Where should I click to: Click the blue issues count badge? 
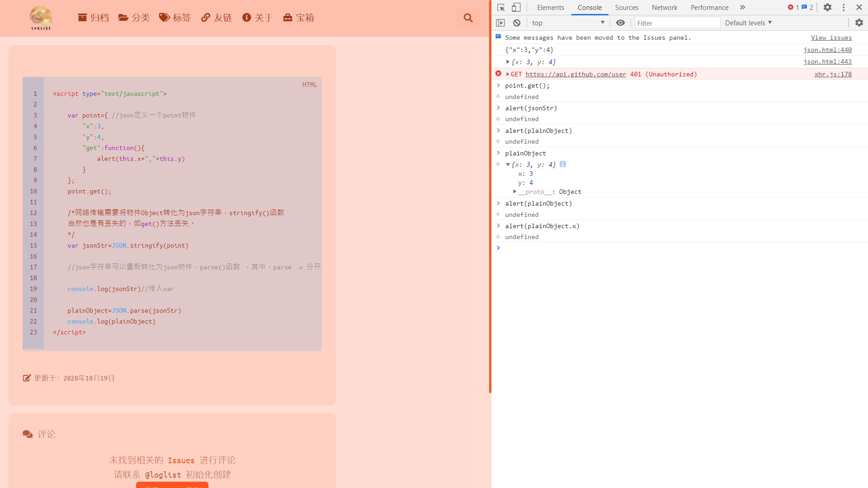pos(807,7)
